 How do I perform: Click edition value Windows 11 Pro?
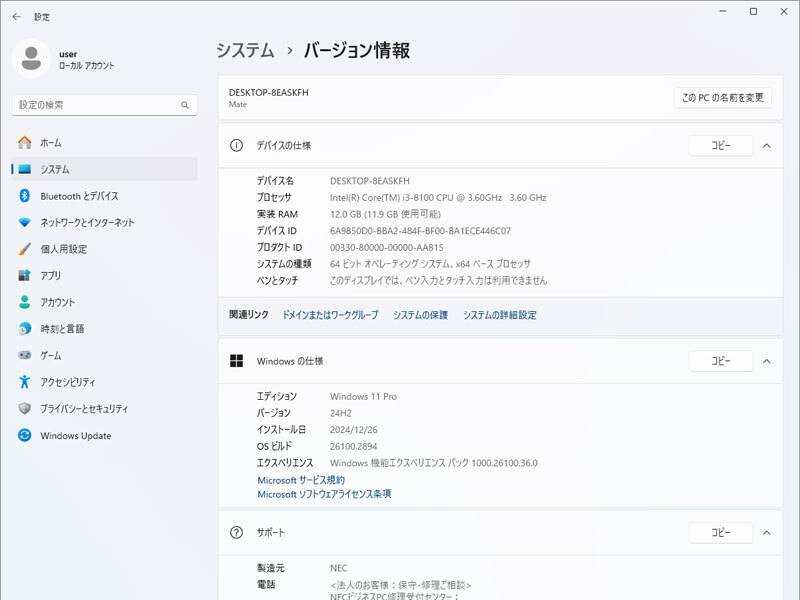(363, 396)
